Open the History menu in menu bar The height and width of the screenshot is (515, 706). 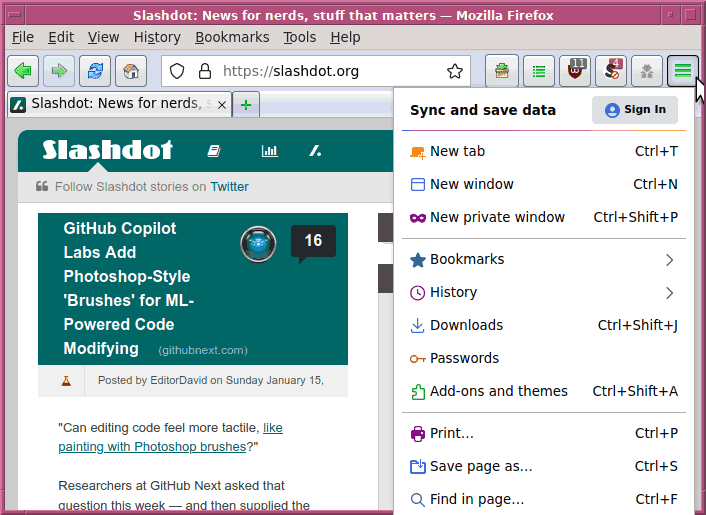[157, 37]
